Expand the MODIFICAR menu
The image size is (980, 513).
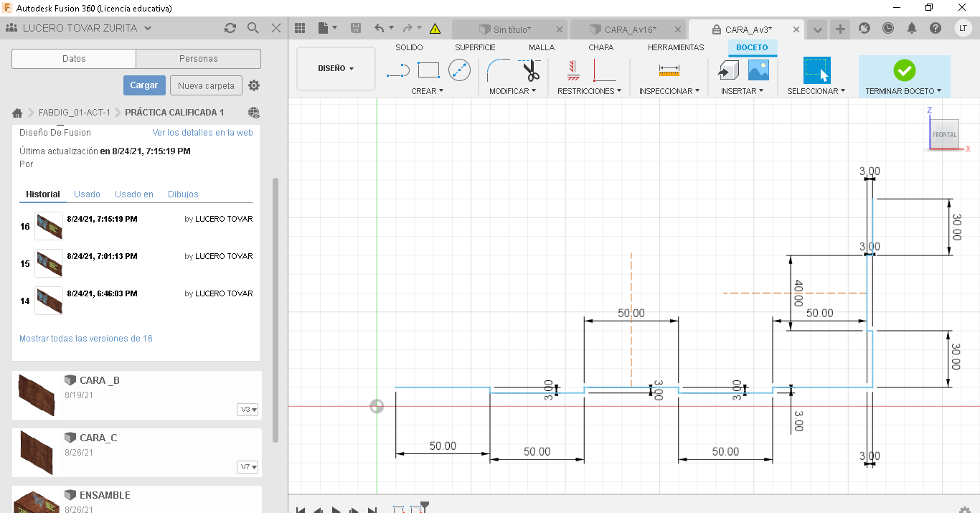[513, 91]
